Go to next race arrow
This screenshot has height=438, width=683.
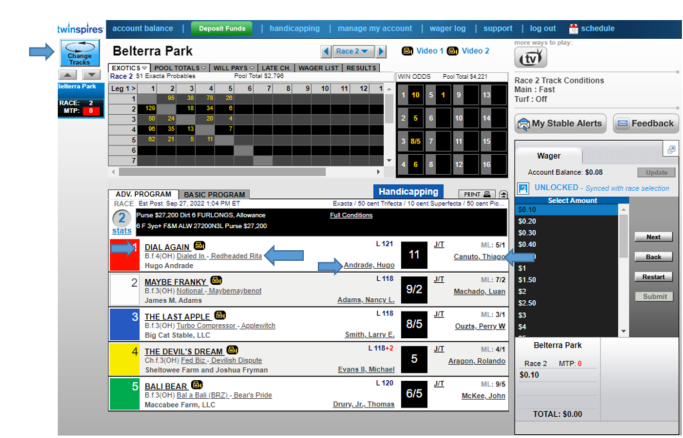pos(381,51)
